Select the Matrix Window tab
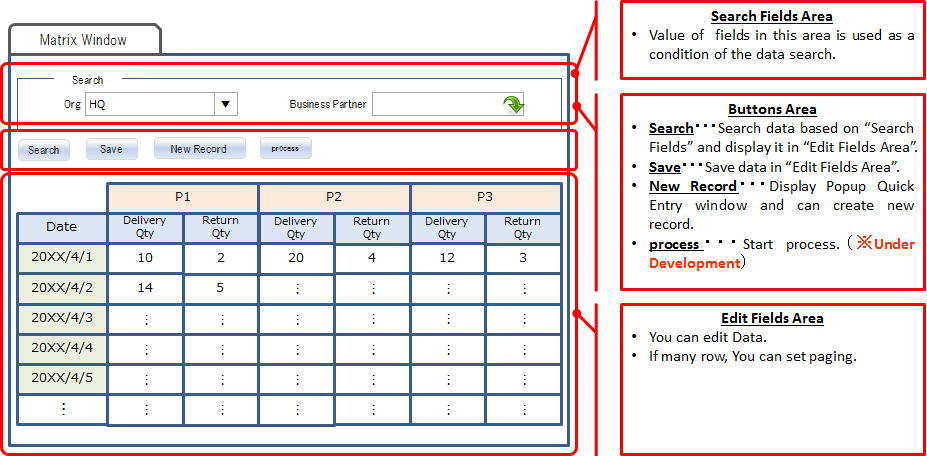The image size is (927, 456). (x=83, y=41)
